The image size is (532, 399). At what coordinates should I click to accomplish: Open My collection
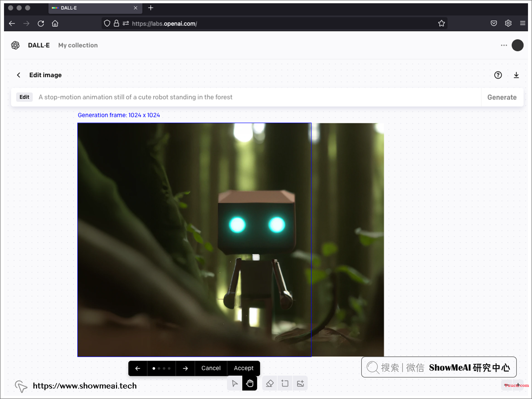pos(78,45)
